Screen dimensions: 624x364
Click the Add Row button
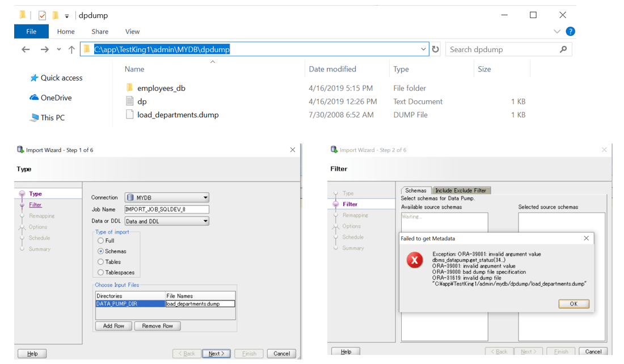point(114,326)
